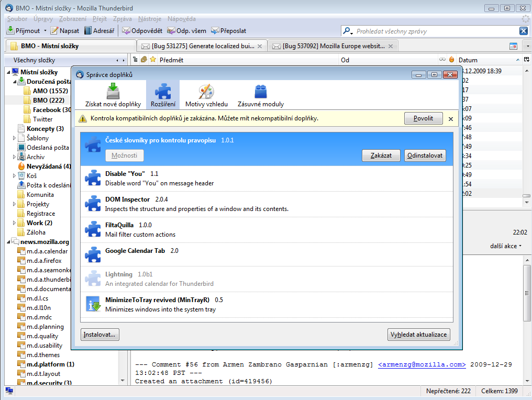Sort by the star column icon

click(x=153, y=60)
